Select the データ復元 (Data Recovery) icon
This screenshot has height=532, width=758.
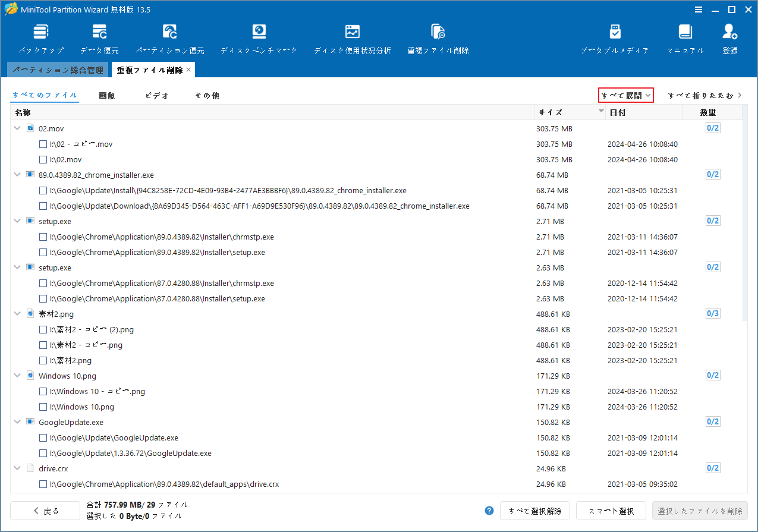(x=99, y=37)
